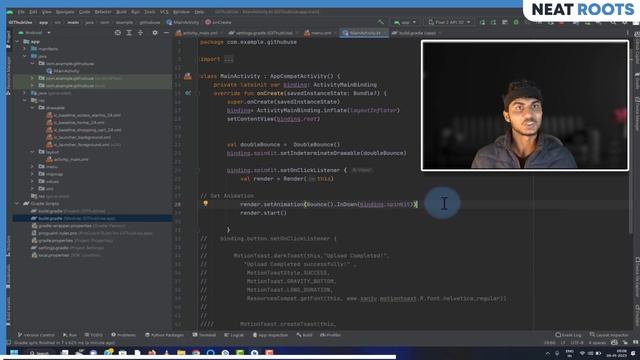Expand the mipmap folder

point(32,174)
